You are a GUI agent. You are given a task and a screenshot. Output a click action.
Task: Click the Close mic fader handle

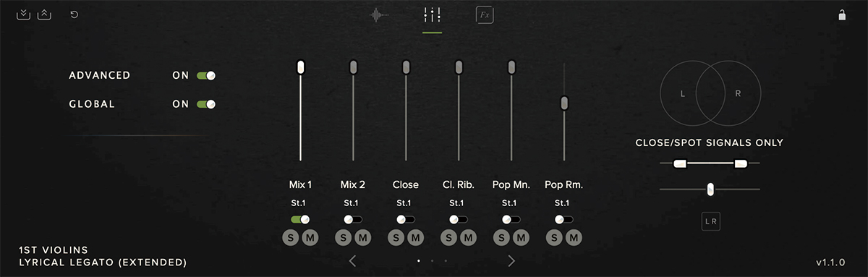coord(406,67)
